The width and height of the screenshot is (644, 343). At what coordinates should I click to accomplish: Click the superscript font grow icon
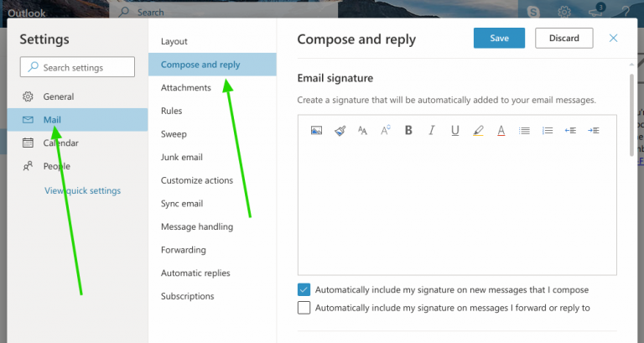pyautogui.click(x=385, y=130)
